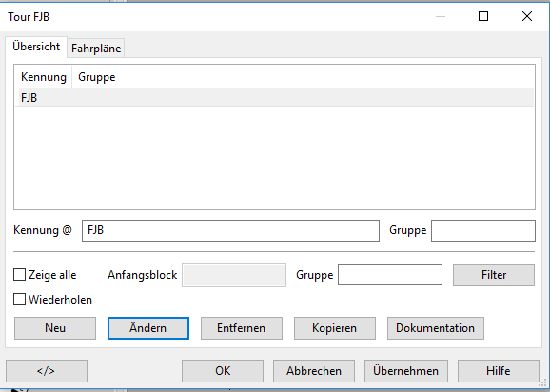Click the Ändern button

(x=148, y=328)
